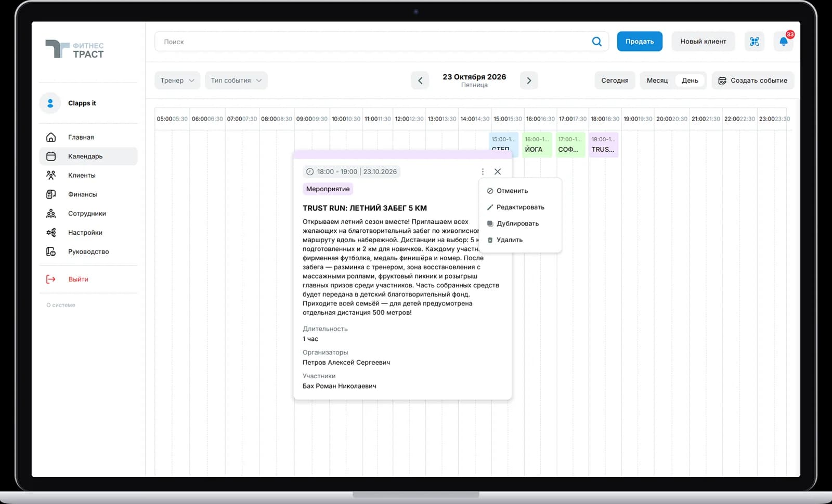Open the QR scanner icon
The height and width of the screenshot is (504, 832).
(755, 42)
